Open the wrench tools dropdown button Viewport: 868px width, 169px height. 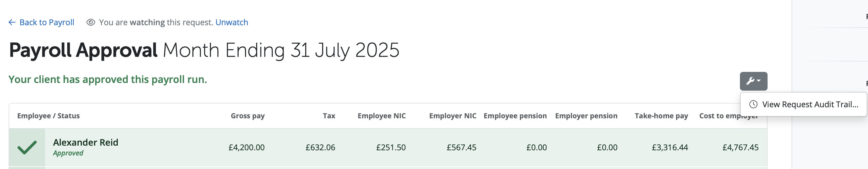coord(753,81)
